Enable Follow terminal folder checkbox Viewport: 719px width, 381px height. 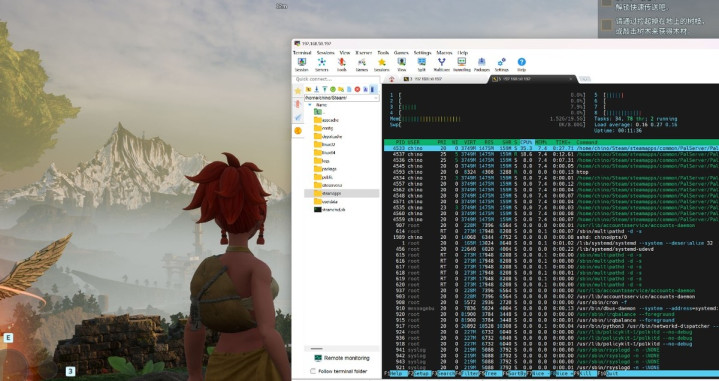tap(313, 371)
